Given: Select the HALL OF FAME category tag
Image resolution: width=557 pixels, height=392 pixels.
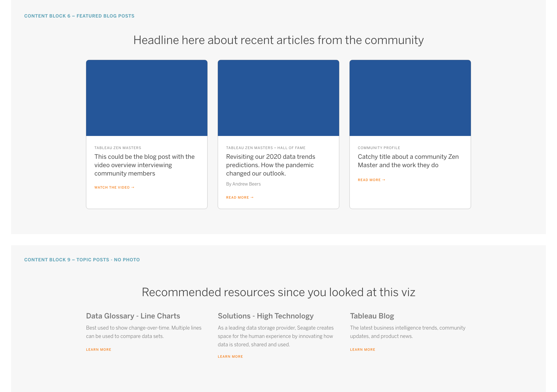Looking at the screenshot, I should pyautogui.click(x=292, y=148).
